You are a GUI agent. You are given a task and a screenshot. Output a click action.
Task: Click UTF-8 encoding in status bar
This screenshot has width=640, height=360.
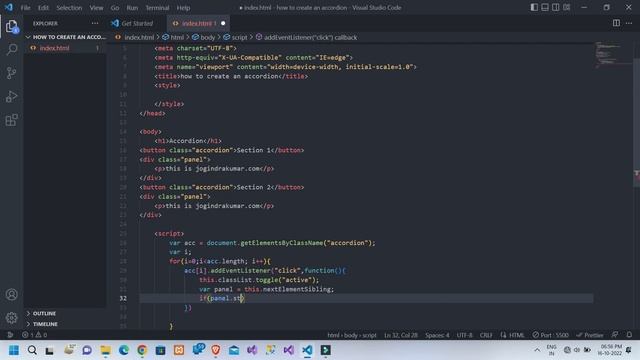[x=464, y=335]
